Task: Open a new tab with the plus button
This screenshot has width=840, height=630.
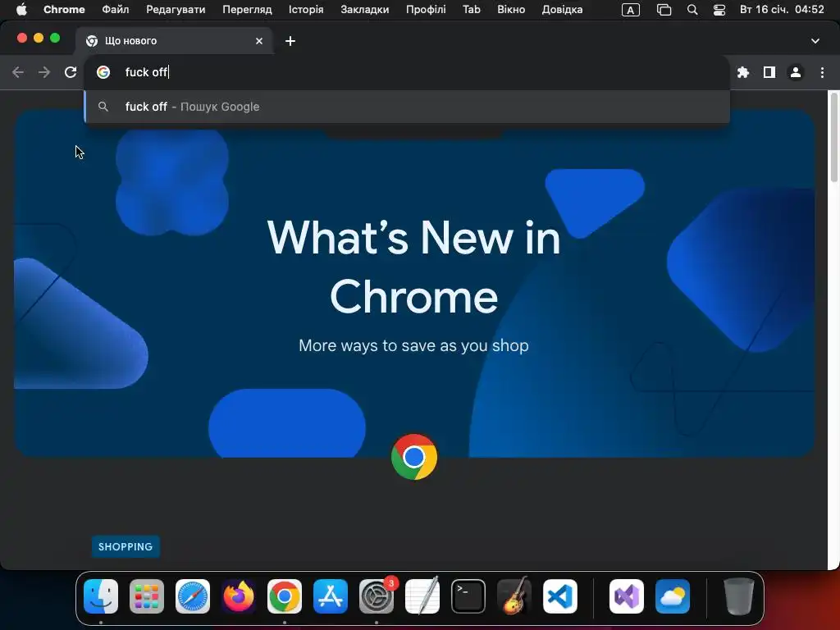Action: point(290,41)
